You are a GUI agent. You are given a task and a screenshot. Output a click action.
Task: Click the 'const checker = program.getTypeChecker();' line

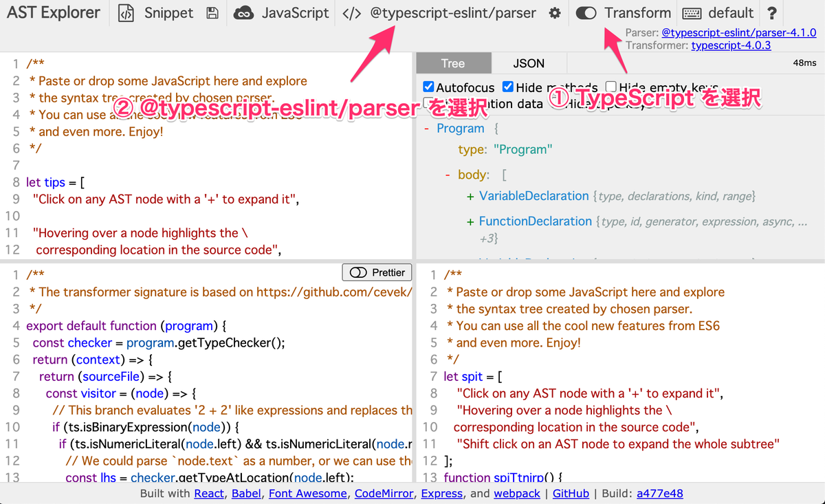tap(158, 342)
